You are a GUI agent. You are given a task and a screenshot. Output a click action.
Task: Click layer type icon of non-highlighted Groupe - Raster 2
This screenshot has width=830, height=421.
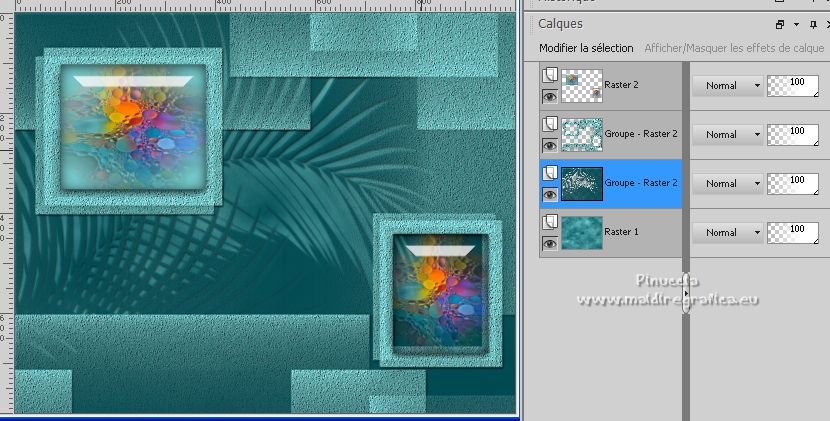pyautogui.click(x=550, y=124)
